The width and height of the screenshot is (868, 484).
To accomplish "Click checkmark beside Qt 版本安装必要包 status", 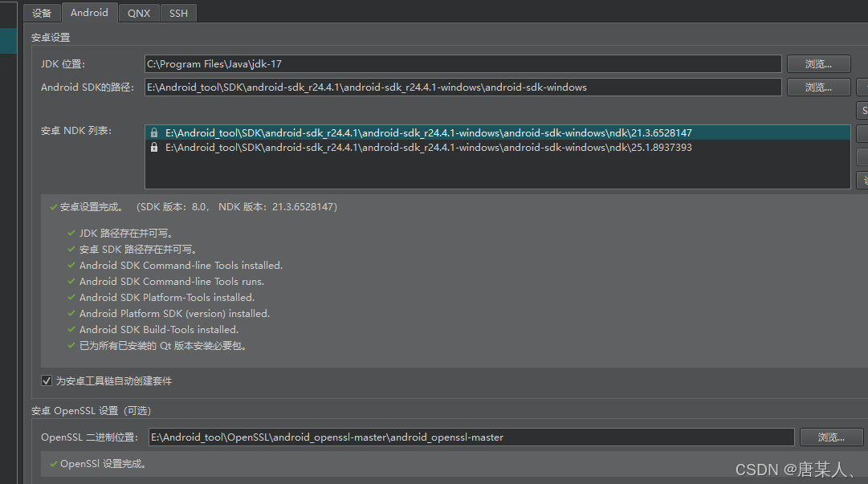I will click(70, 345).
